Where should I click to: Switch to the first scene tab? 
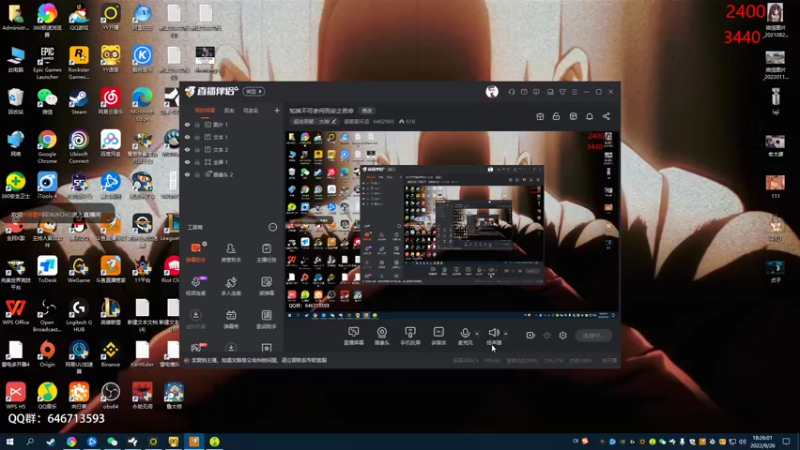pyautogui.click(x=205, y=110)
